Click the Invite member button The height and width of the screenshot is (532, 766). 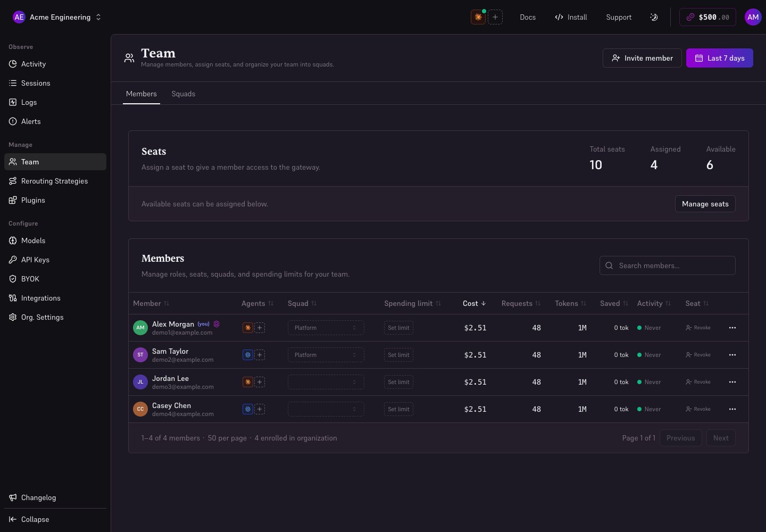642,58
